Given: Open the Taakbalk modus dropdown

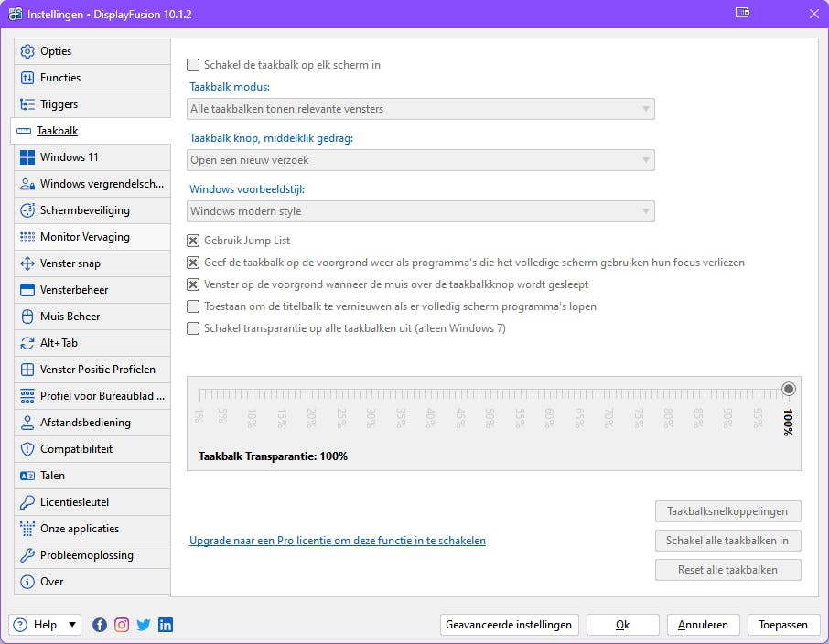Looking at the screenshot, I should pos(421,109).
